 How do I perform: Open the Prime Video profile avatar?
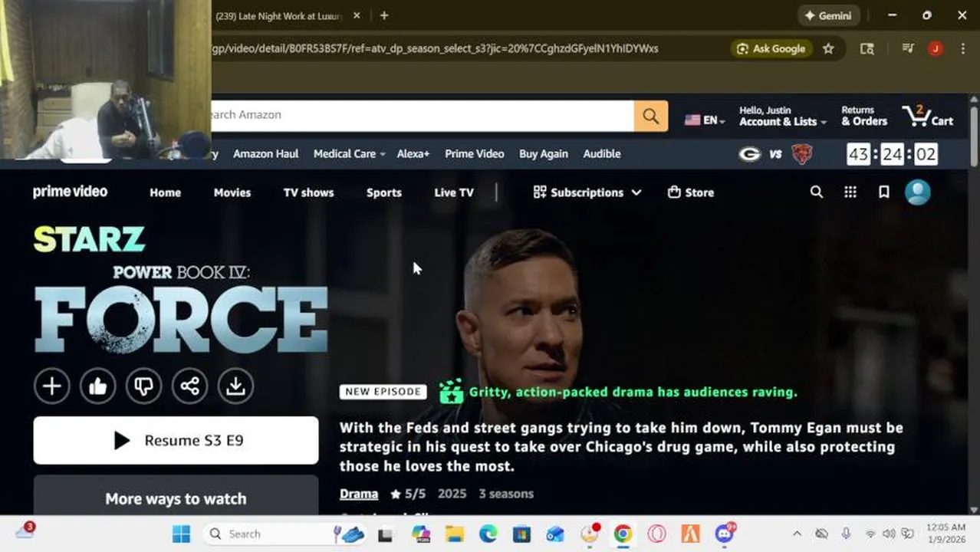point(918,192)
